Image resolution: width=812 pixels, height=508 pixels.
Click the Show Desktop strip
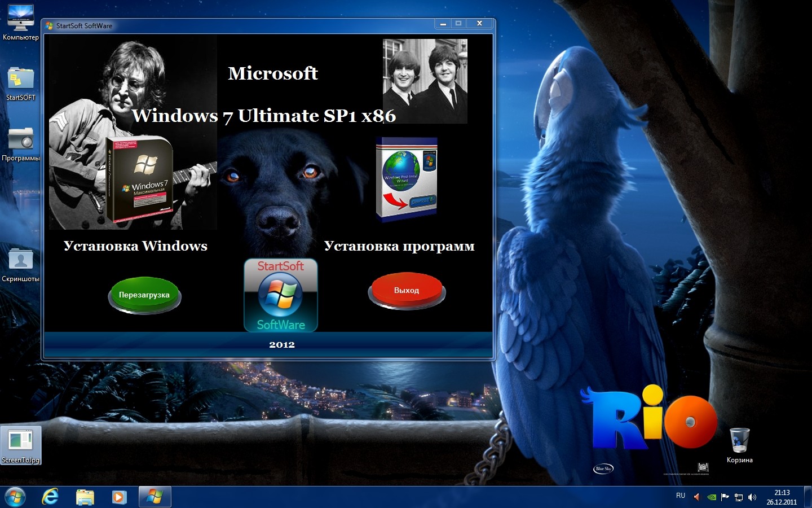point(807,497)
